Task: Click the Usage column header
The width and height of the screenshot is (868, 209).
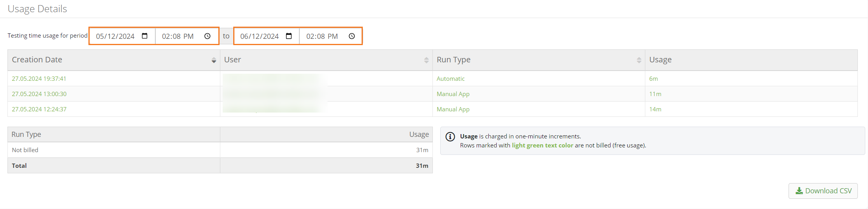Action: pos(660,60)
